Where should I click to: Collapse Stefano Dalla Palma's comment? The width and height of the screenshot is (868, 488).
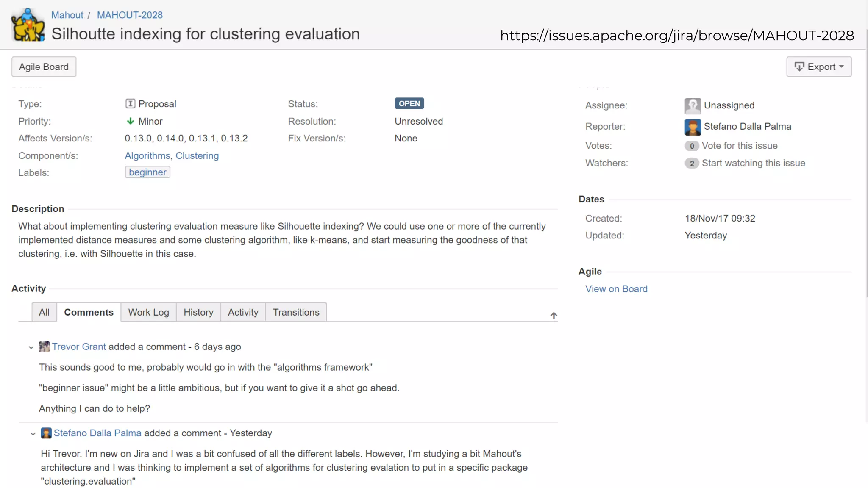(x=33, y=434)
